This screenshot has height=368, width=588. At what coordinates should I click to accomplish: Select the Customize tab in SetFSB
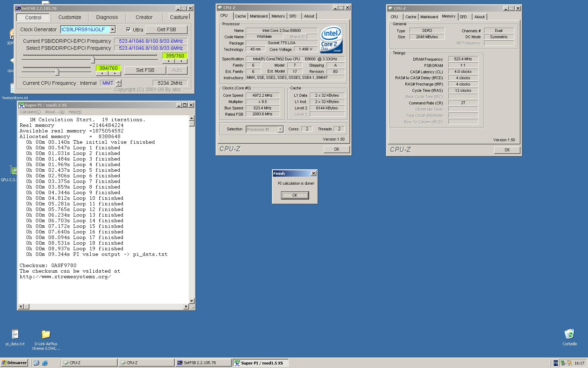[70, 17]
